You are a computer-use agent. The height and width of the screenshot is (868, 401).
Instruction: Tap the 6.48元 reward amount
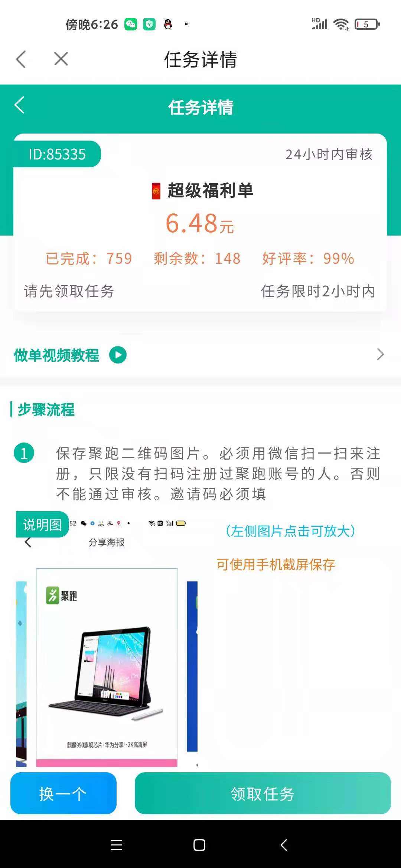200,223
